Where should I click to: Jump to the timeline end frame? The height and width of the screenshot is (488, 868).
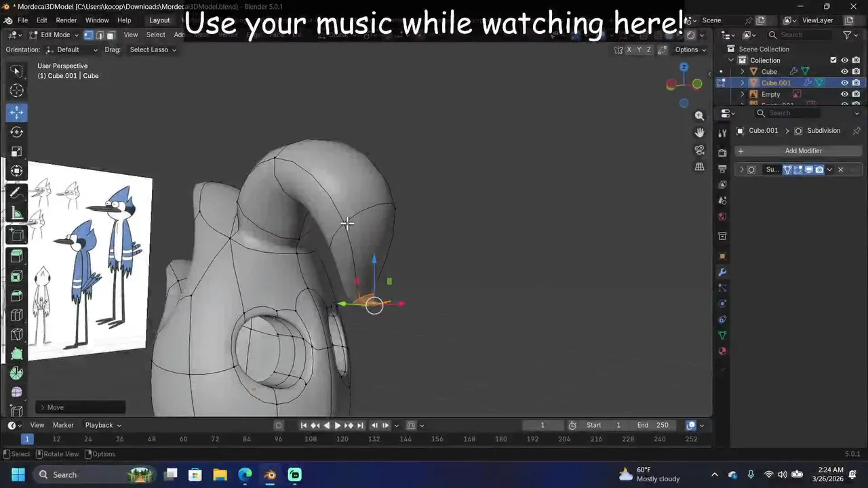(360, 426)
